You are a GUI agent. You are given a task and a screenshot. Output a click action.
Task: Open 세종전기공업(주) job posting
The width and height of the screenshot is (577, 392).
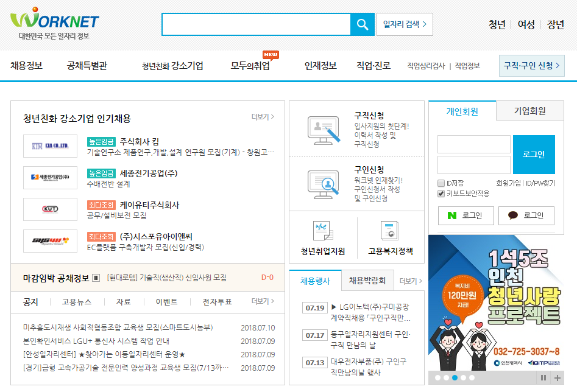(x=148, y=173)
